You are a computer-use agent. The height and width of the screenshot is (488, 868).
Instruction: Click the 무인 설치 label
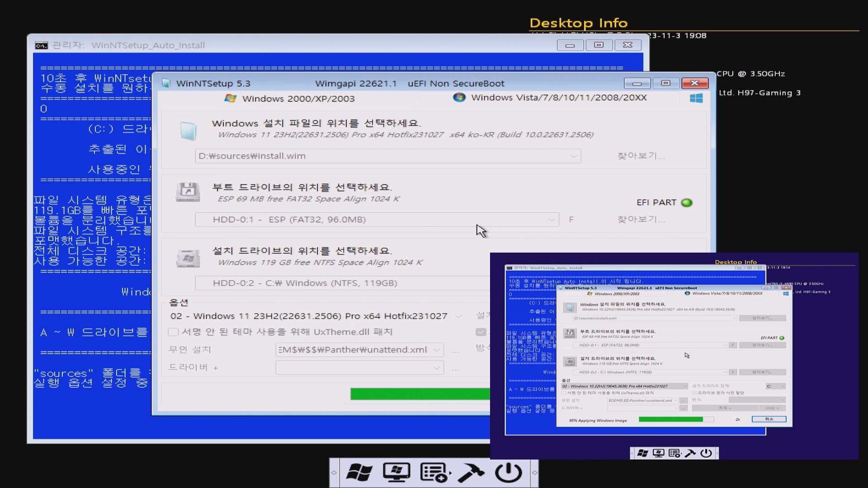coord(190,350)
